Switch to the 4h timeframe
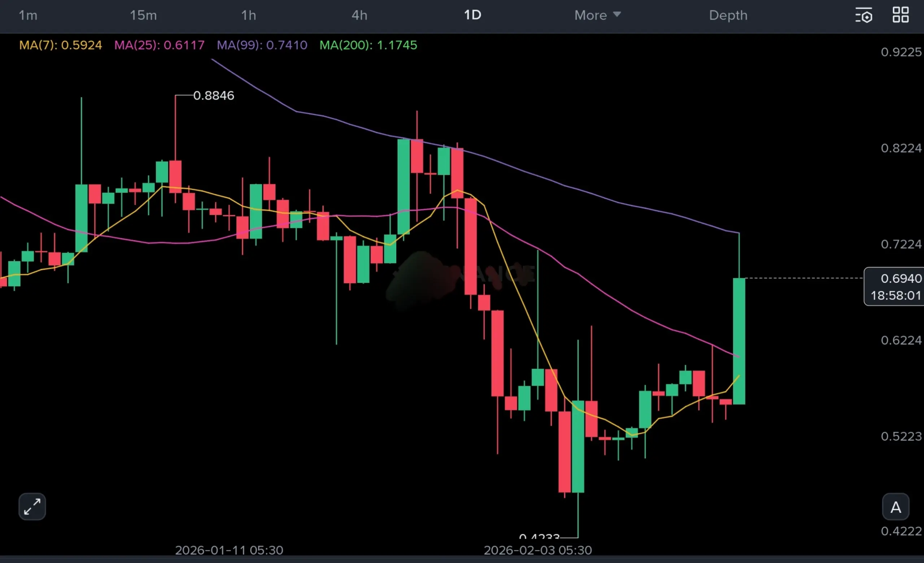 (359, 16)
